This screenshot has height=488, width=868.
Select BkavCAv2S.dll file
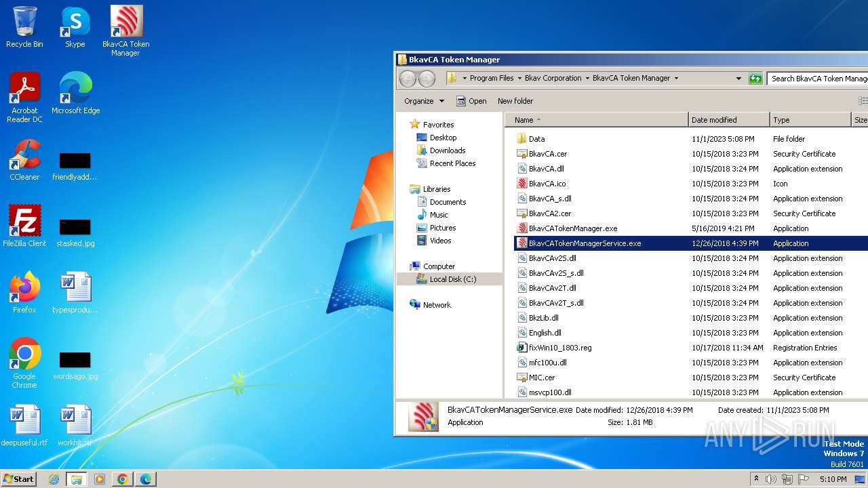click(547, 258)
